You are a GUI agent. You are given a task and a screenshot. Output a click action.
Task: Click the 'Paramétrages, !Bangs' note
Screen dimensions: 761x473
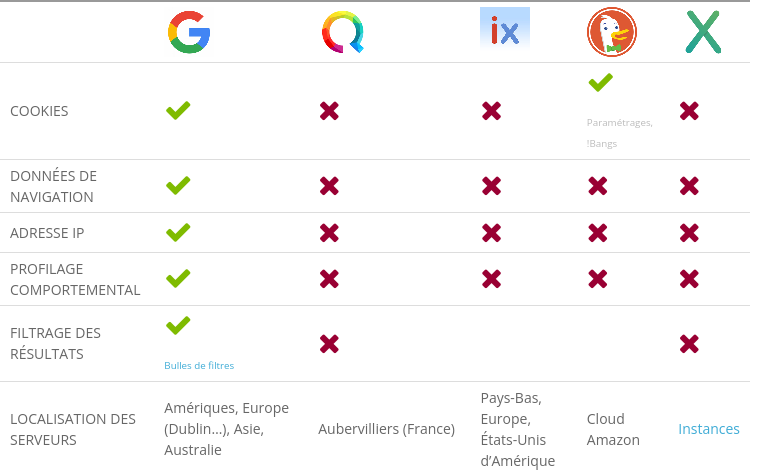click(619, 133)
